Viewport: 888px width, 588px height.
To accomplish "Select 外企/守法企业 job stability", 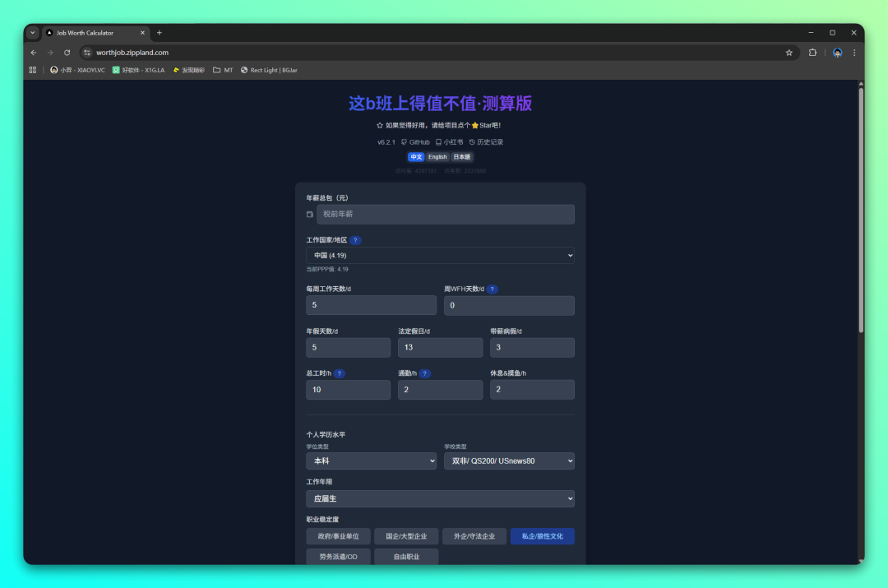I will (x=474, y=536).
